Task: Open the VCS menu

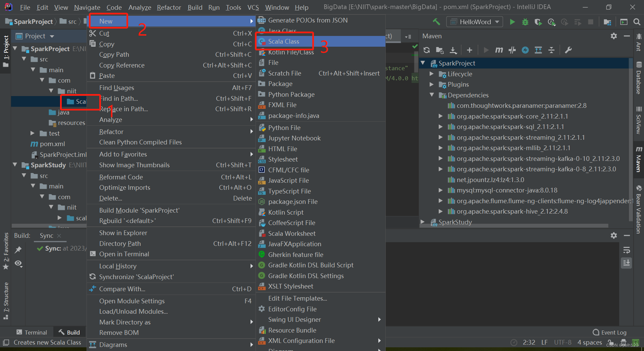Action: [253, 7]
